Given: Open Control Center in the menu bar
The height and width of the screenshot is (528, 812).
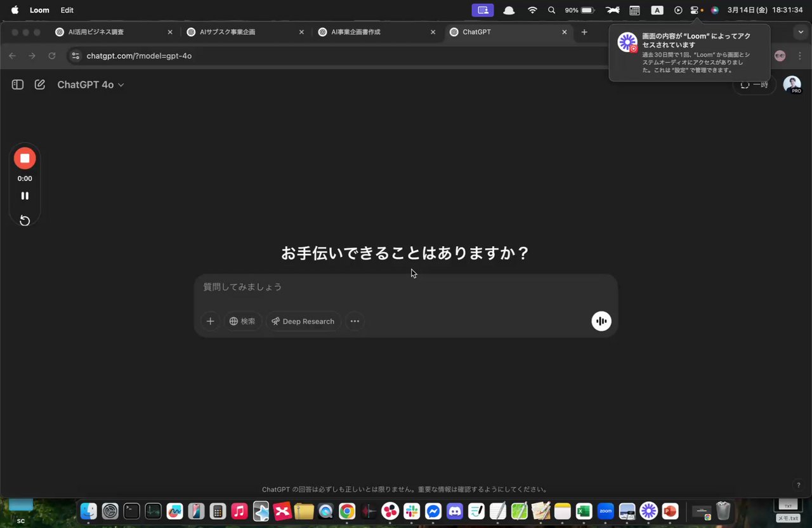Looking at the screenshot, I should (x=694, y=10).
